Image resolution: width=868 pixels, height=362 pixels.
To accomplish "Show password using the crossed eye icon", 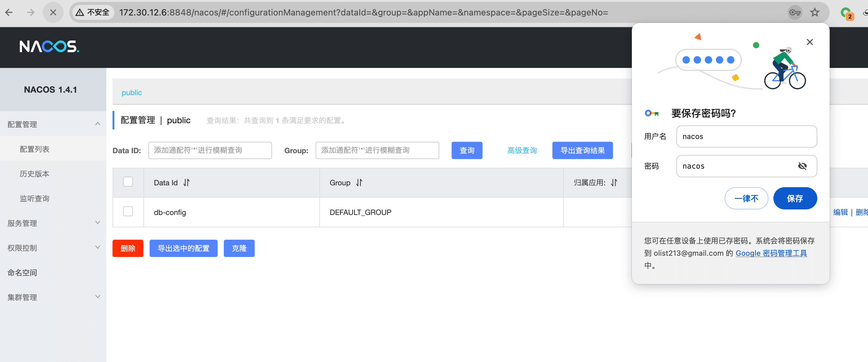I will (802, 166).
